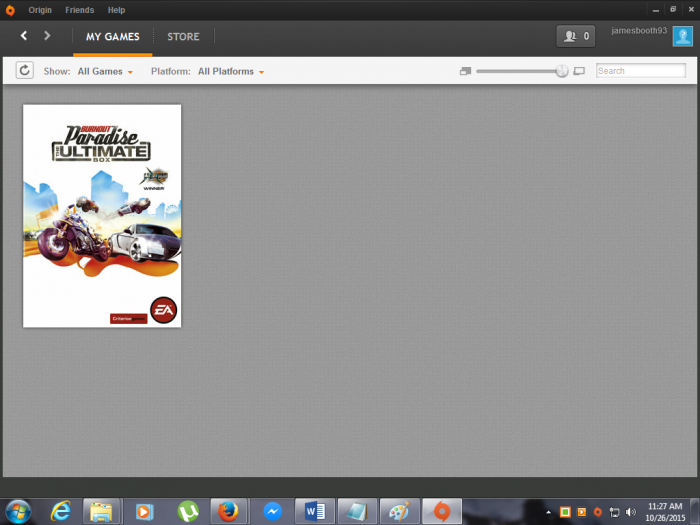Click the jamesbooth93 username

[639, 30]
